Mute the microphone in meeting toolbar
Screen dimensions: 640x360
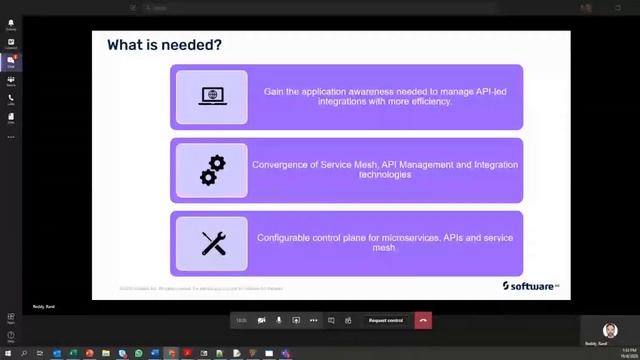pyautogui.click(x=279, y=320)
